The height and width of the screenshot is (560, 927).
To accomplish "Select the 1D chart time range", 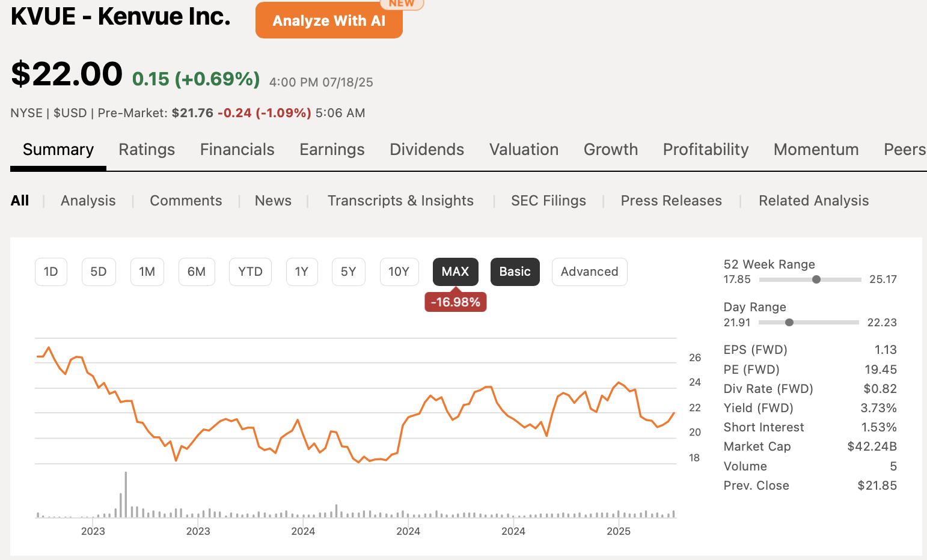I will pos(50,272).
